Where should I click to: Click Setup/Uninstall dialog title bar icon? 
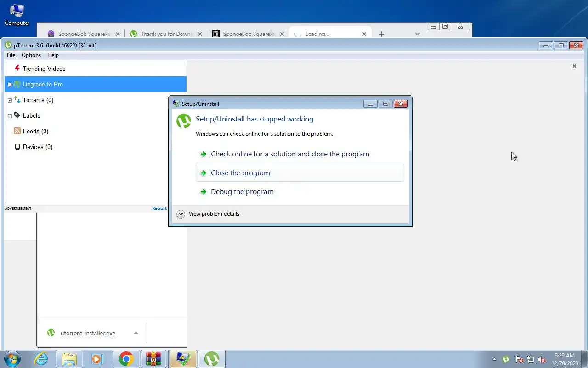coord(176,103)
